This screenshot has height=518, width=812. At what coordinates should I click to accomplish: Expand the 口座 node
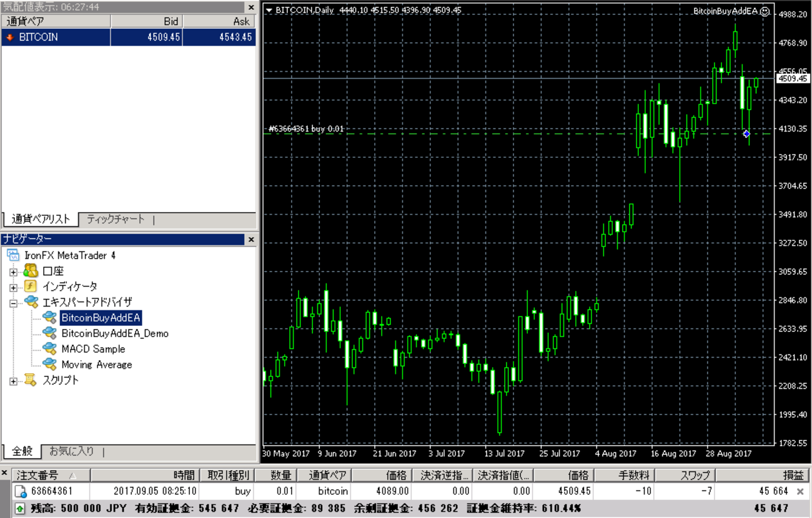tap(13, 271)
